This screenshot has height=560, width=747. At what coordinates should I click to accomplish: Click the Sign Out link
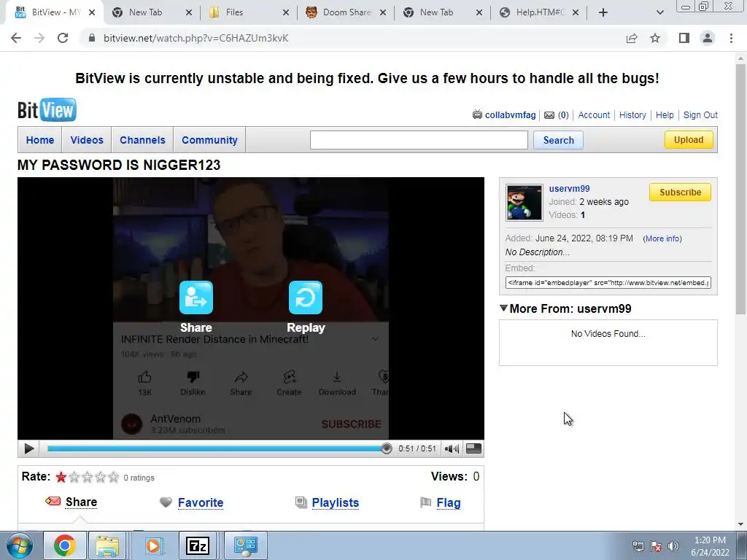coord(700,114)
